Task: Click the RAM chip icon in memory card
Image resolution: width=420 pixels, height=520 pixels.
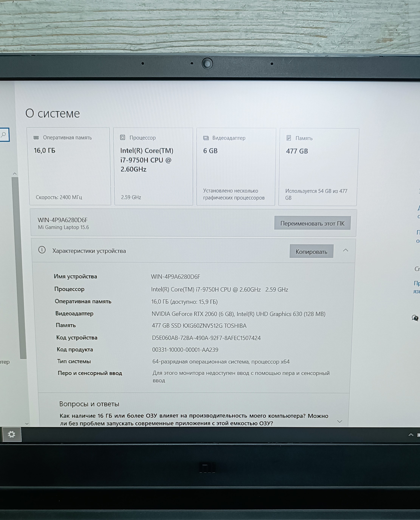Action: (36, 137)
